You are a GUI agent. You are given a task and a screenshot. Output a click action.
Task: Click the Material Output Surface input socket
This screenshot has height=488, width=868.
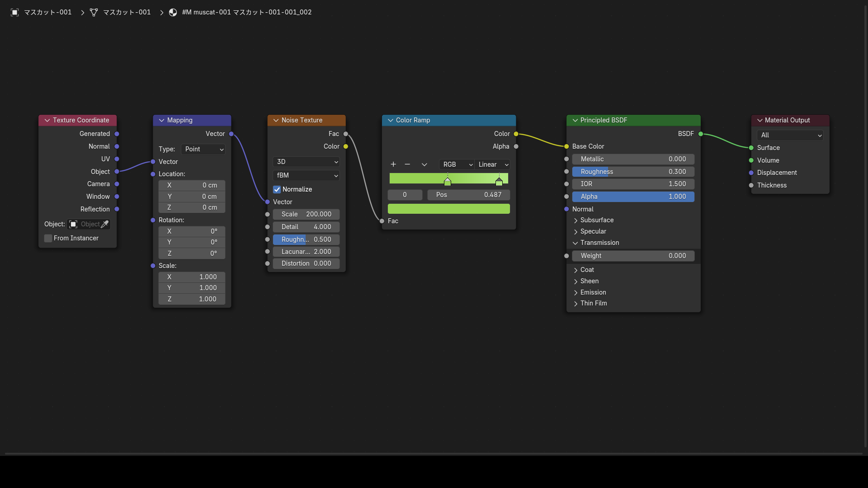751,148
